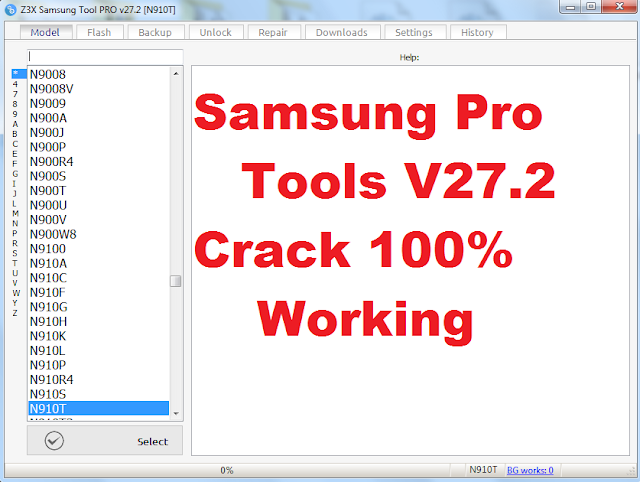The height and width of the screenshot is (482, 640).
Task: Pick model N910C
Action: pos(98,278)
